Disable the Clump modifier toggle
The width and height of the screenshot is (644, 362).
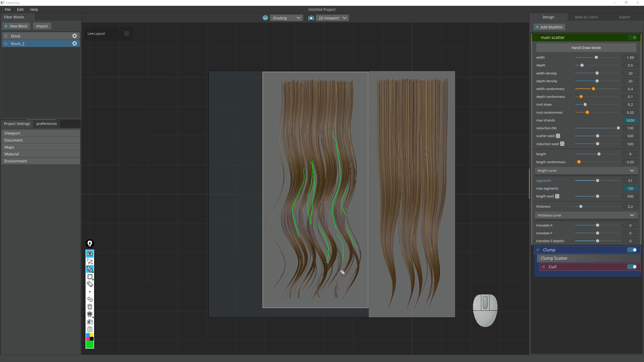[x=632, y=250]
